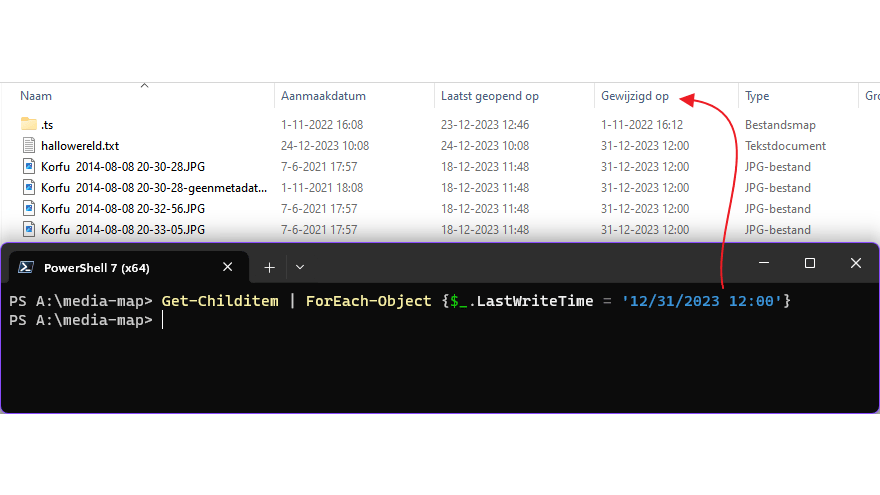The height and width of the screenshot is (495, 880).
Task: Sort by the Aanmaakdatum column header
Action: tap(323, 97)
